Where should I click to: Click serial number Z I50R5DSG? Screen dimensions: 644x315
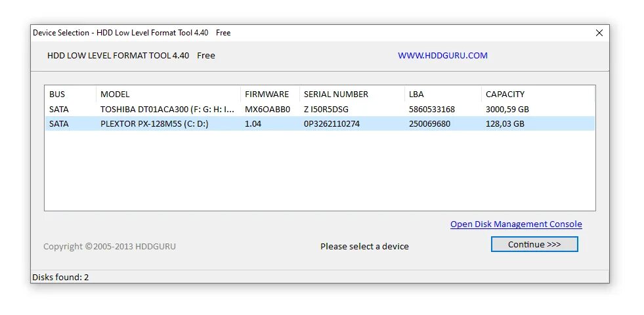[326, 110]
